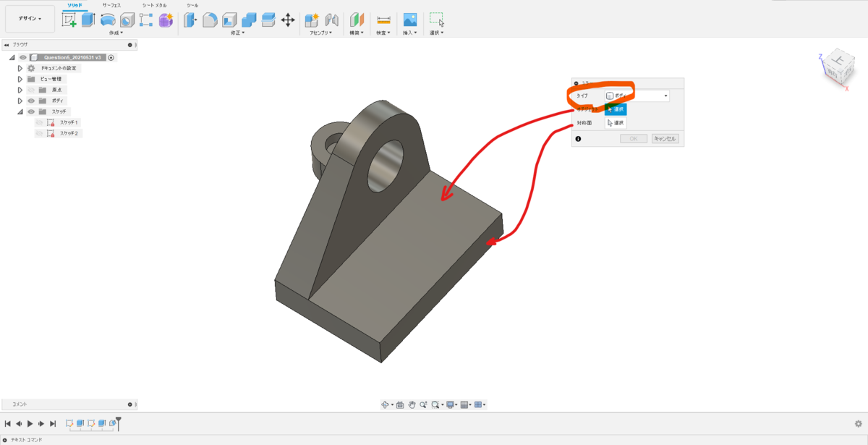Click the New Component icon

(312, 20)
